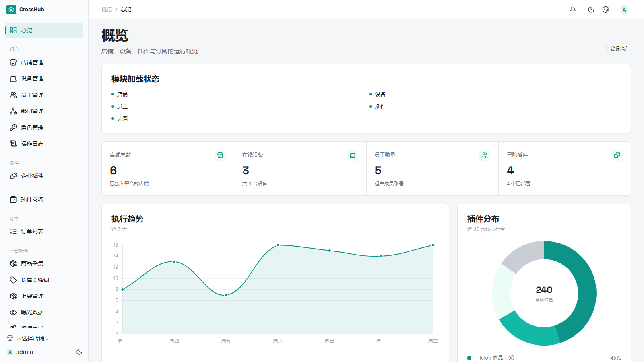Open 企业插件 menu item

coord(44,176)
